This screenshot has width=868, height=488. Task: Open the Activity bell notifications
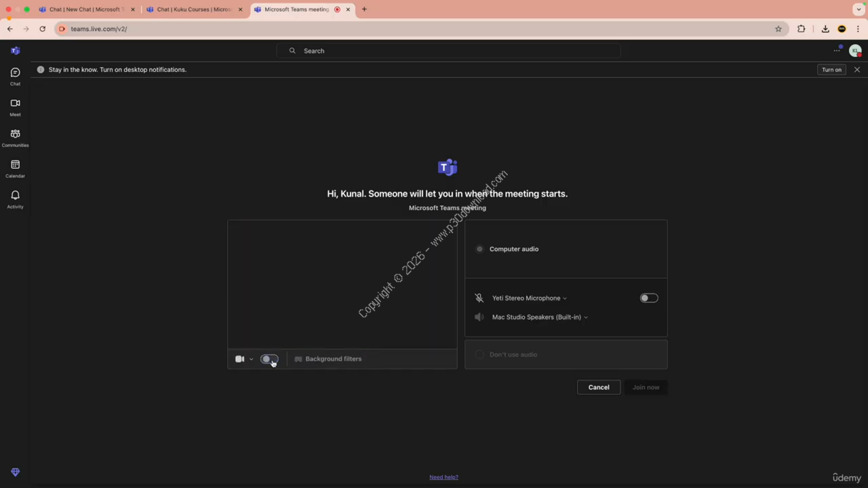click(15, 199)
